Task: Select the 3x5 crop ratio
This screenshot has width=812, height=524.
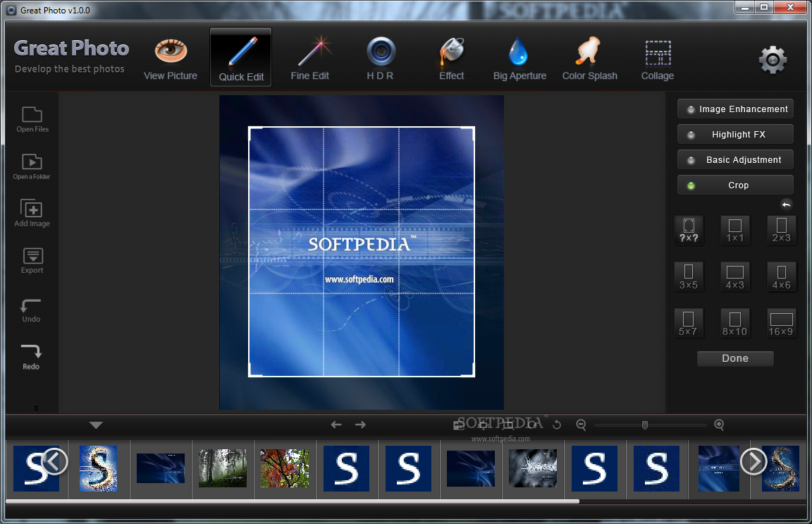Action: [689, 276]
